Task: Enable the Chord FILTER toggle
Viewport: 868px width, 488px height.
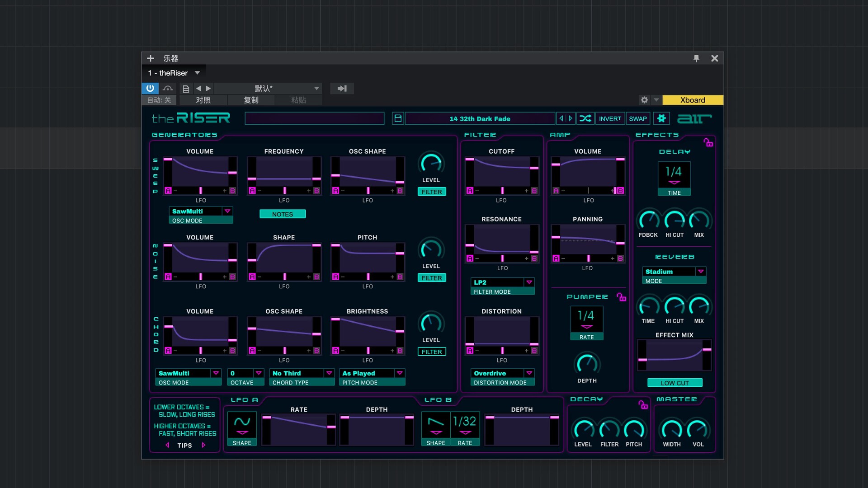Action: click(x=431, y=352)
